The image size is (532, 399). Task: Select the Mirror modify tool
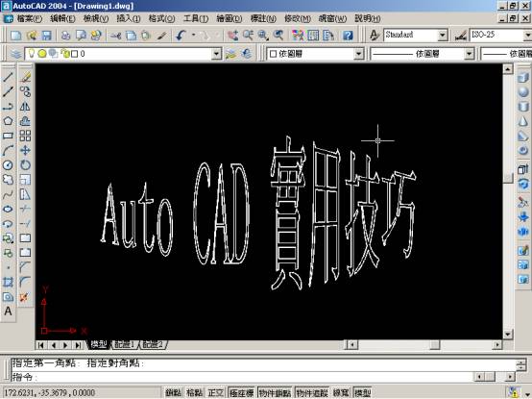pos(25,107)
